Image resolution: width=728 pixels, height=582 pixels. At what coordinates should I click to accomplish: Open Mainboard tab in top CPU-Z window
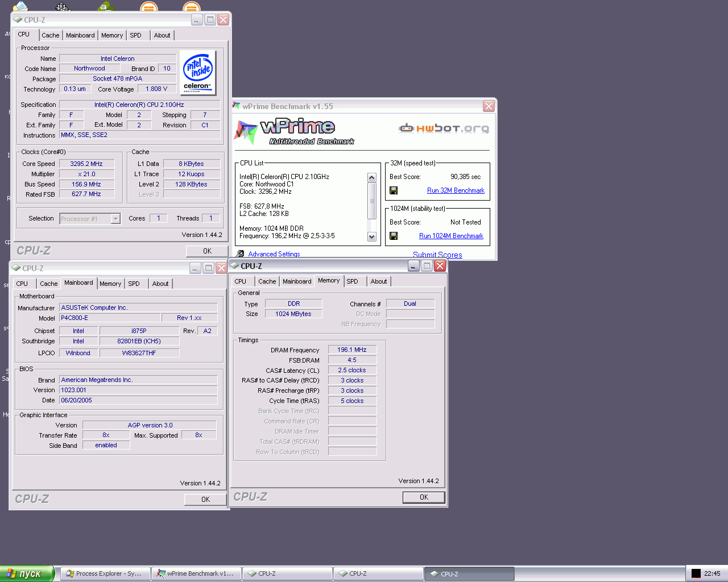80,35
